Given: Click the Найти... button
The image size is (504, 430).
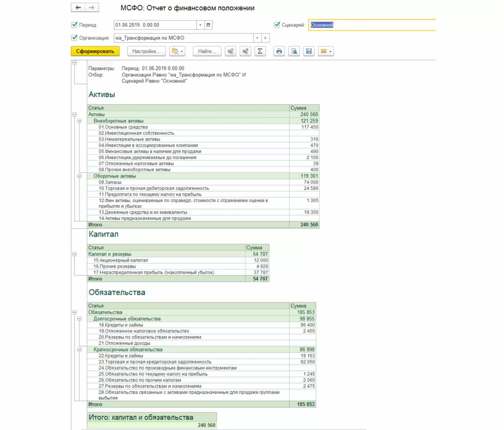Looking at the screenshot, I should [207, 51].
